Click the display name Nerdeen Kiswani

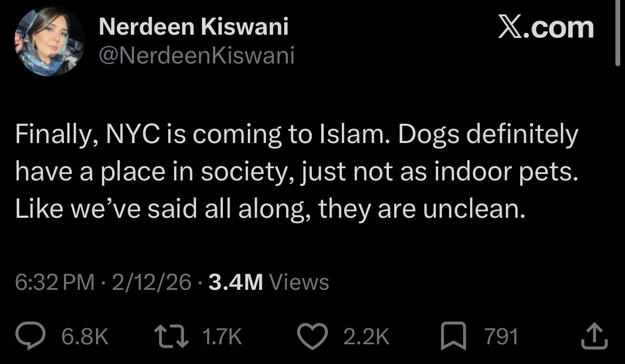[x=193, y=27]
